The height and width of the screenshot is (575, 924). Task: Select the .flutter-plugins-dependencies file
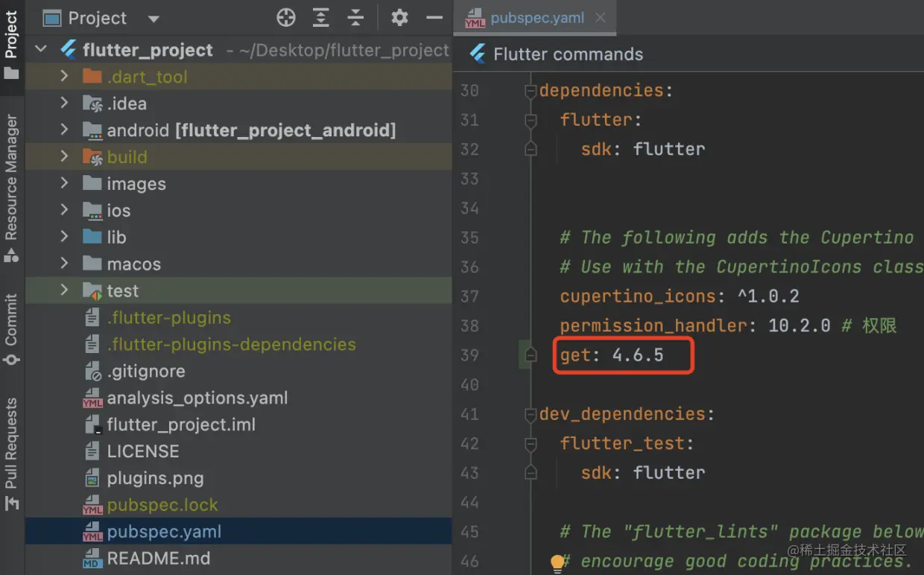click(231, 344)
